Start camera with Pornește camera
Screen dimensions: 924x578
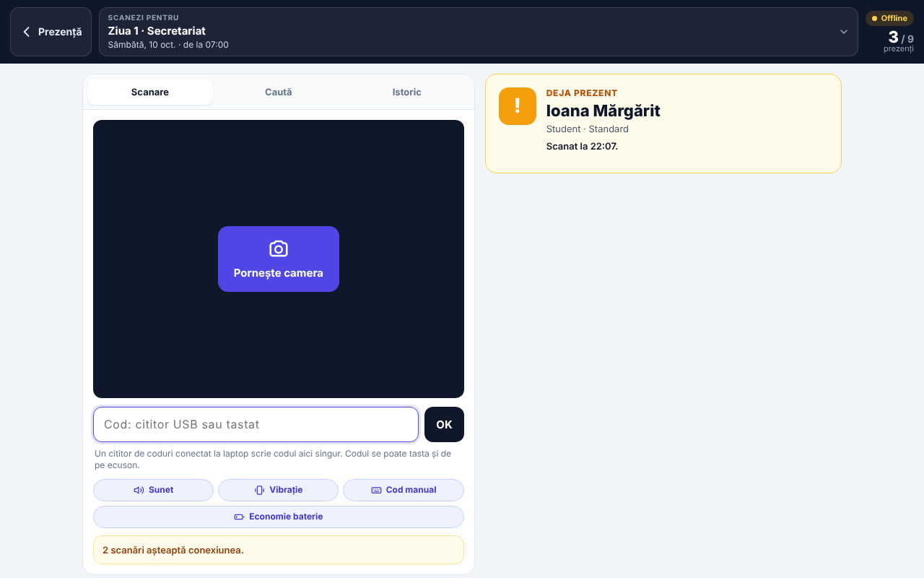(x=279, y=259)
